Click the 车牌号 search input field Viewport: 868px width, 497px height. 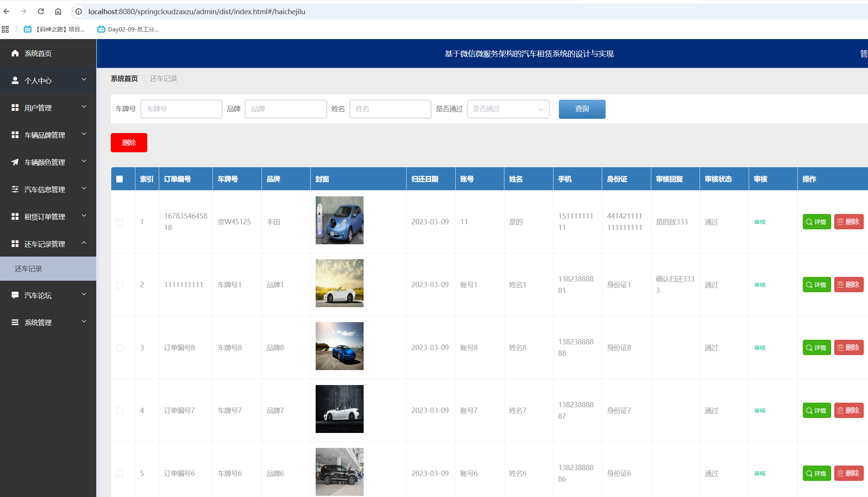point(181,109)
